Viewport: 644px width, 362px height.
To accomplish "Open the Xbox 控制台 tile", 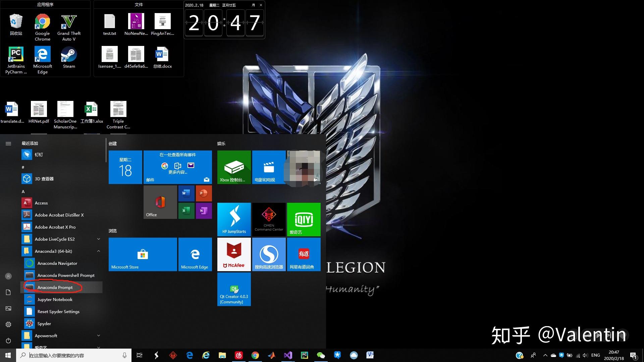I will point(234,167).
